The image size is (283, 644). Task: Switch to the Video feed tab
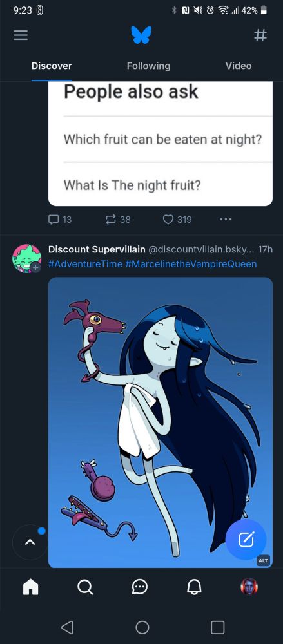tap(239, 66)
